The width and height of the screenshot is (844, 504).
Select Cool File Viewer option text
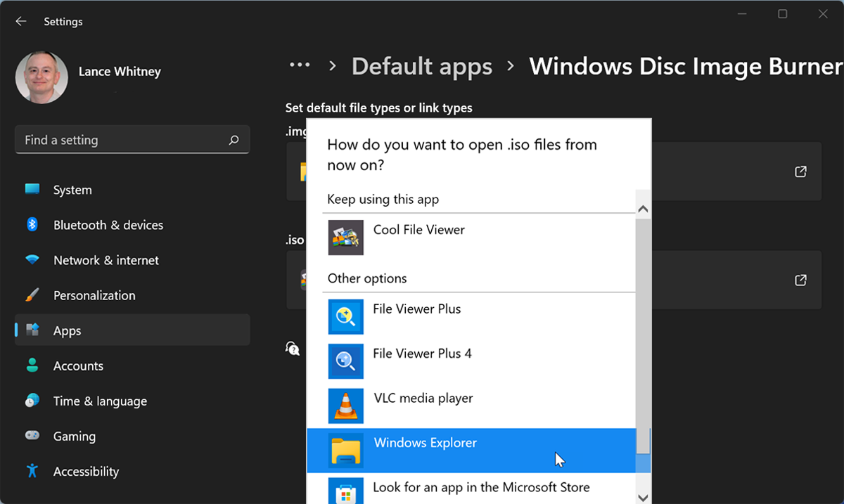[419, 230]
